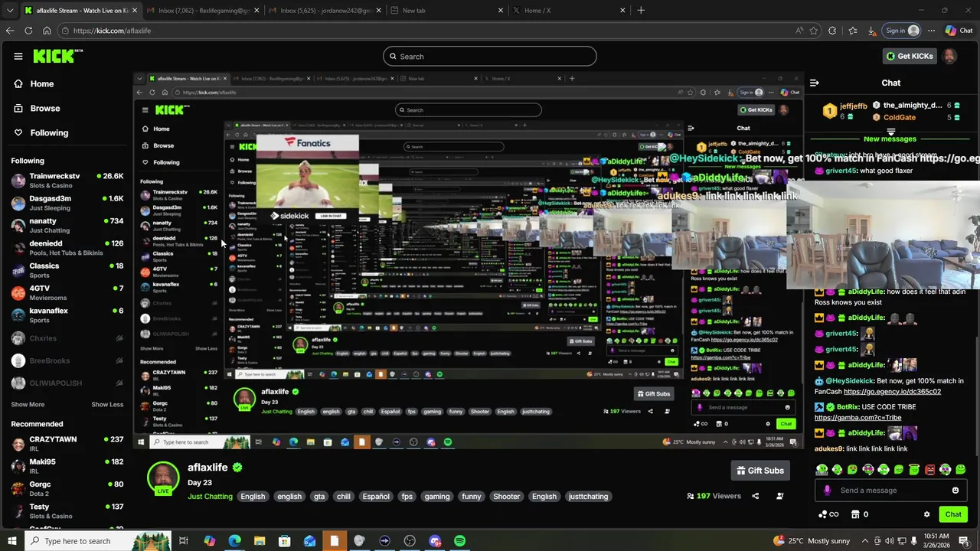Open recommended channel Gorgc
Screen dimensions: 980x551
[x=66, y=487]
